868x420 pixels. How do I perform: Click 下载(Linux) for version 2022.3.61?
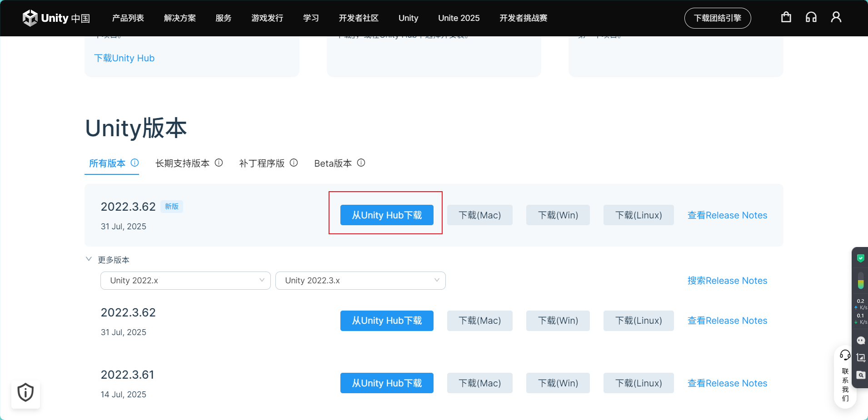coord(639,383)
